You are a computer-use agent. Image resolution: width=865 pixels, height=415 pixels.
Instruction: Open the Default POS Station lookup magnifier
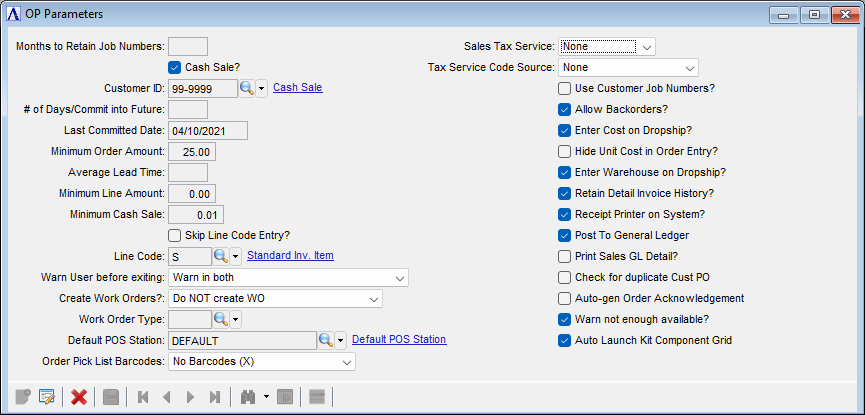pos(325,340)
